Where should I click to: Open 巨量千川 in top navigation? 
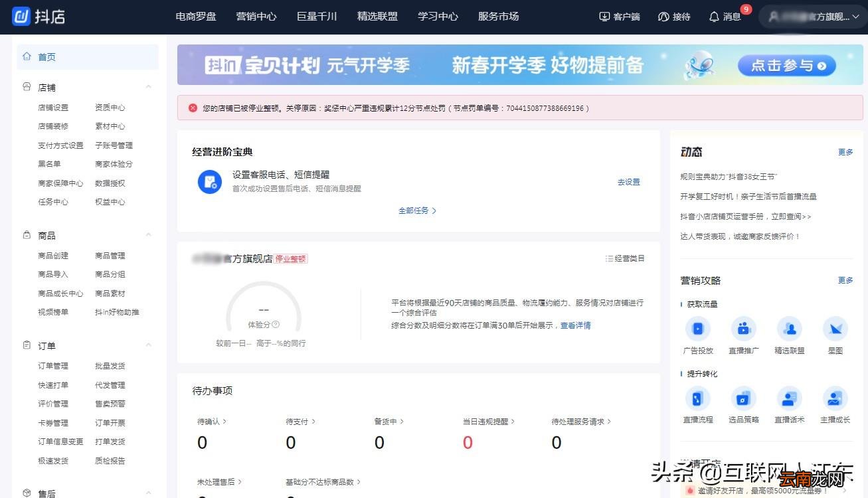pos(317,17)
